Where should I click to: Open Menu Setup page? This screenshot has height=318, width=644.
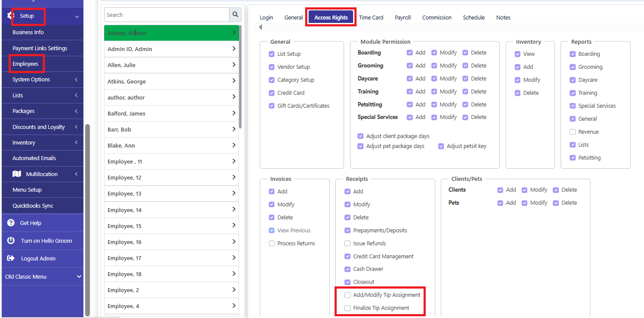(x=27, y=190)
